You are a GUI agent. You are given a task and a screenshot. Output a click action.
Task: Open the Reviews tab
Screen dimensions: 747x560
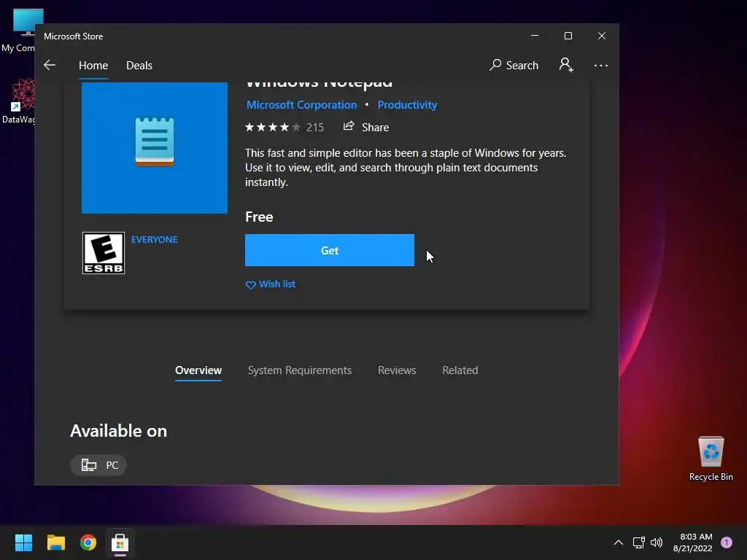click(x=397, y=370)
